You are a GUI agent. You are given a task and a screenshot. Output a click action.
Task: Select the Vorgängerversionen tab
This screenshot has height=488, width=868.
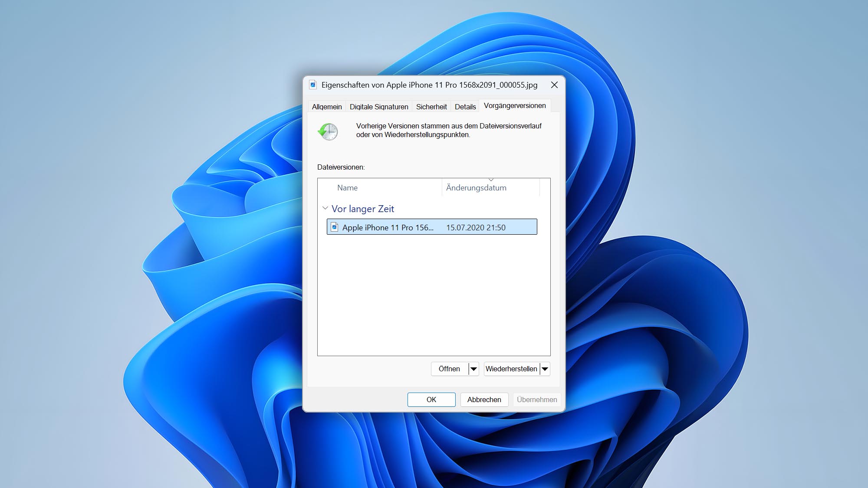point(515,105)
